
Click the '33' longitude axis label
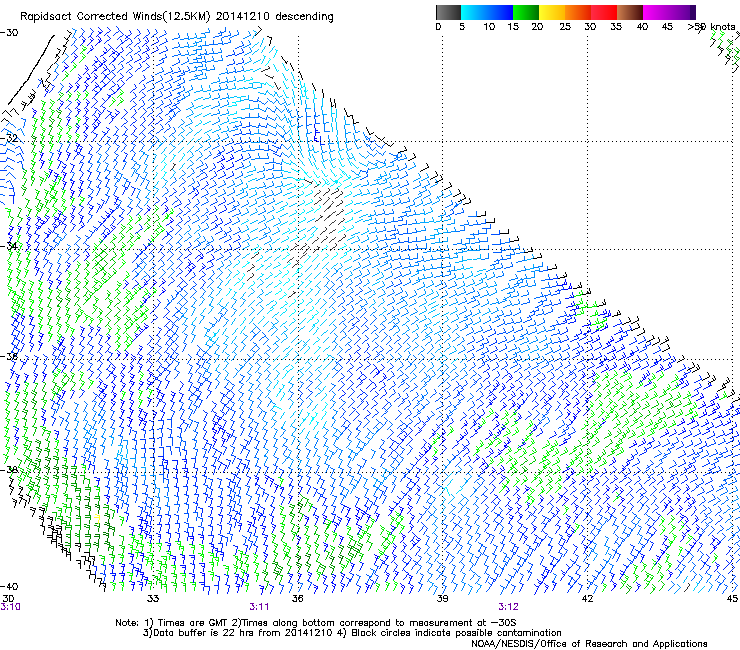point(153,599)
